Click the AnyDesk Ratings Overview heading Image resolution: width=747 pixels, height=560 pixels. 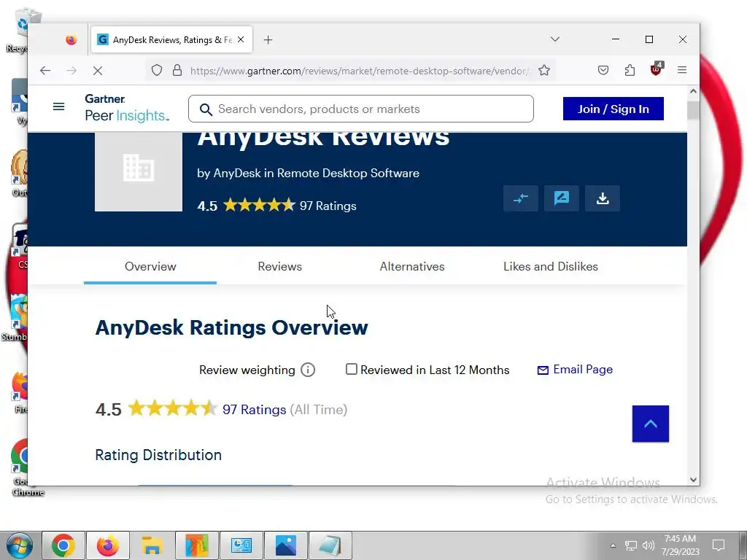(231, 327)
